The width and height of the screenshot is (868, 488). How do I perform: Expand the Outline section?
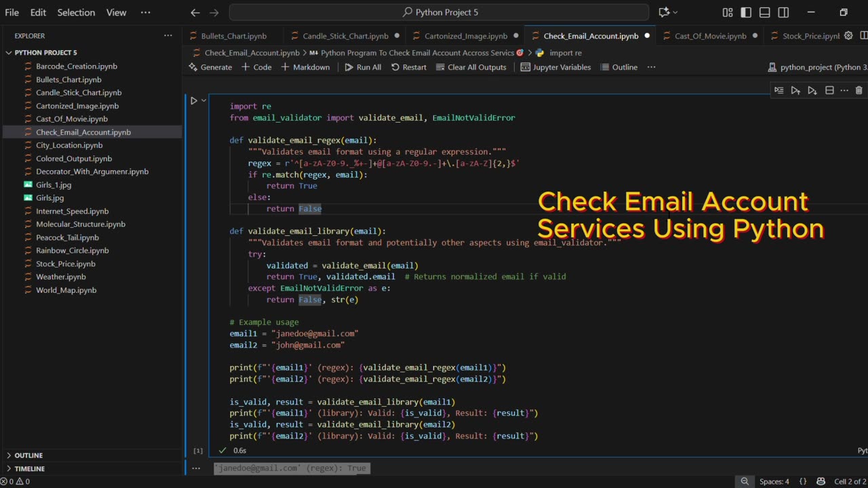(x=28, y=455)
